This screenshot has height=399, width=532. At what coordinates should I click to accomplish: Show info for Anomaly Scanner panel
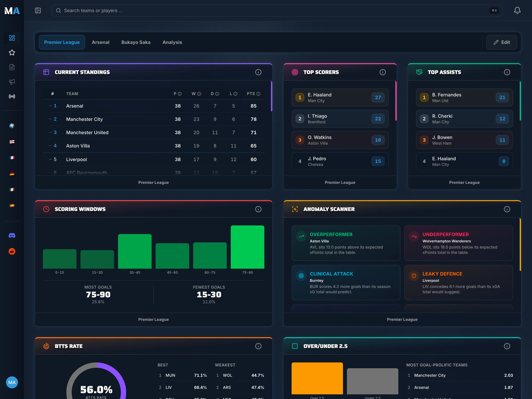(x=507, y=209)
